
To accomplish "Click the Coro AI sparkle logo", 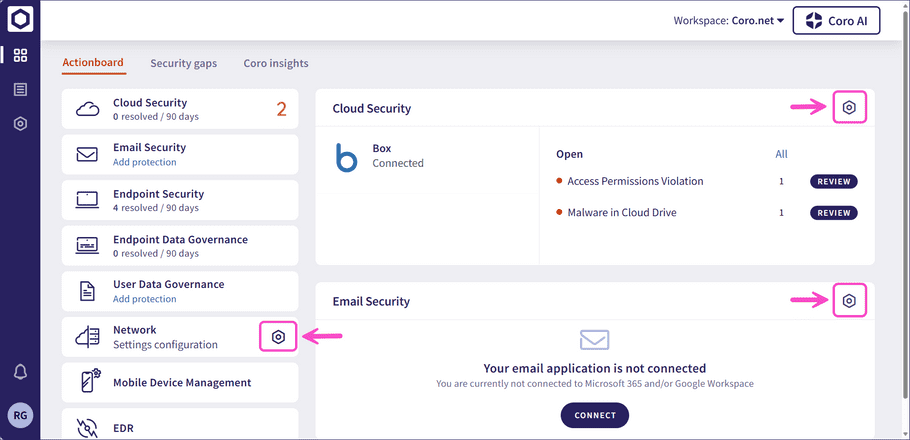I will pyautogui.click(x=814, y=21).
